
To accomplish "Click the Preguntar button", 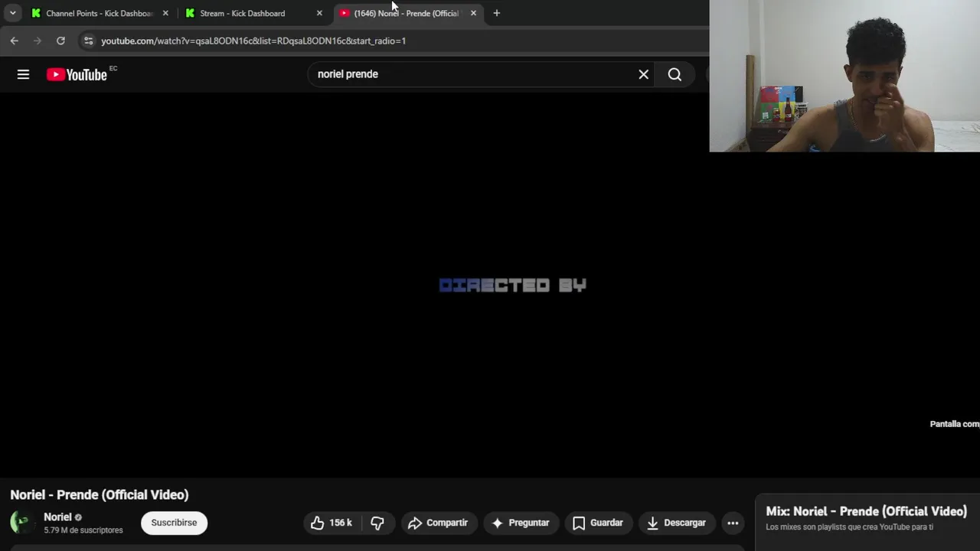I will (521, 523).
